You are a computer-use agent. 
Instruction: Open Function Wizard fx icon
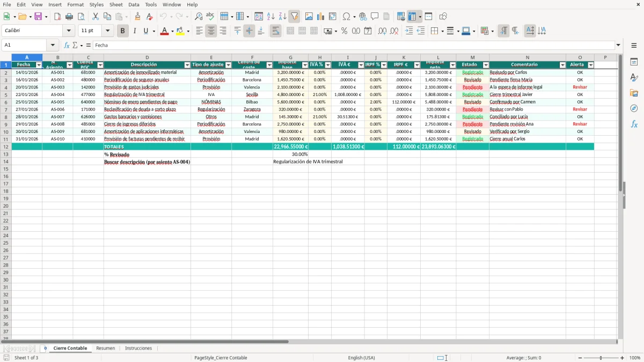pyautogui.click(x=67, y=45)
